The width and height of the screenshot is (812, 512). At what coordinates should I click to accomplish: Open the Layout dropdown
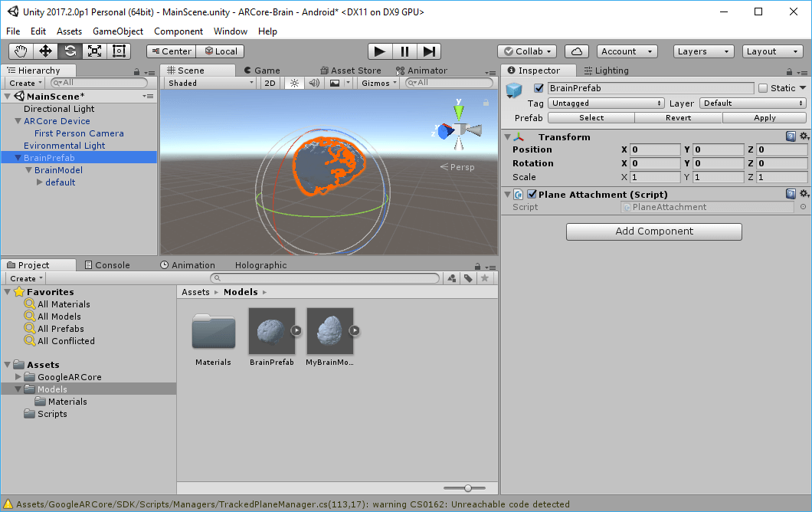pos(772,51)
